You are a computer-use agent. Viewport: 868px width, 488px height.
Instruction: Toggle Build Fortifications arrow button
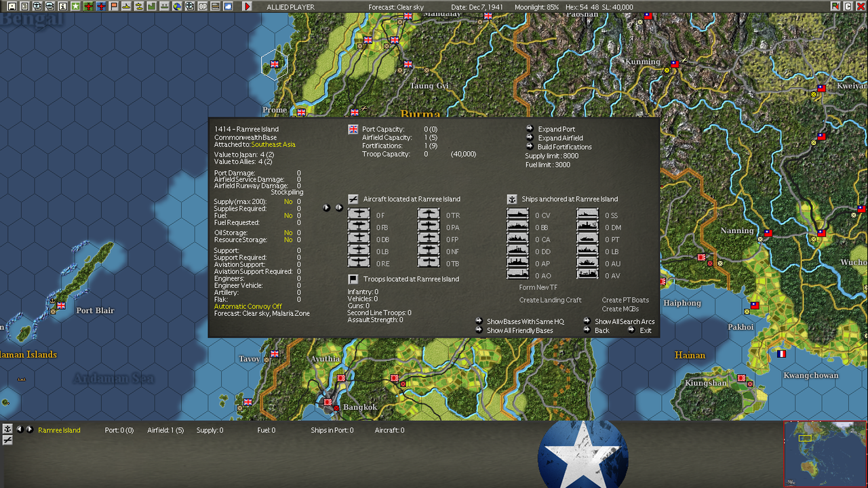(x=530, y=146)
